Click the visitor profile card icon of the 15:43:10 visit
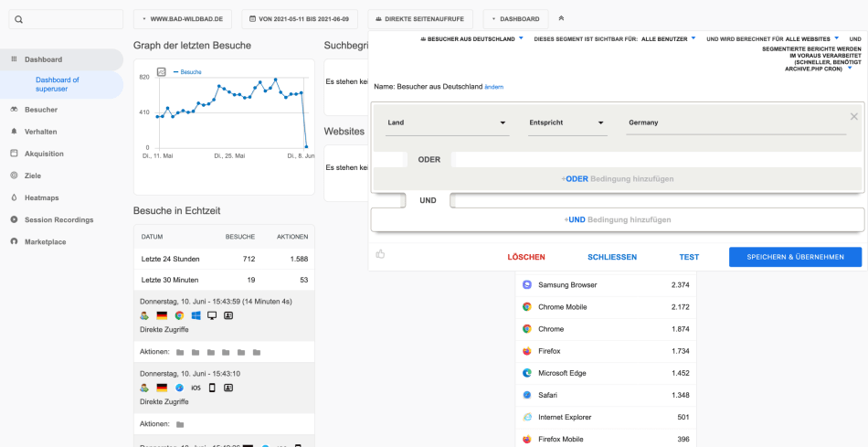Image resolution: width=868 pixels, height=447 pixels. 228,388
